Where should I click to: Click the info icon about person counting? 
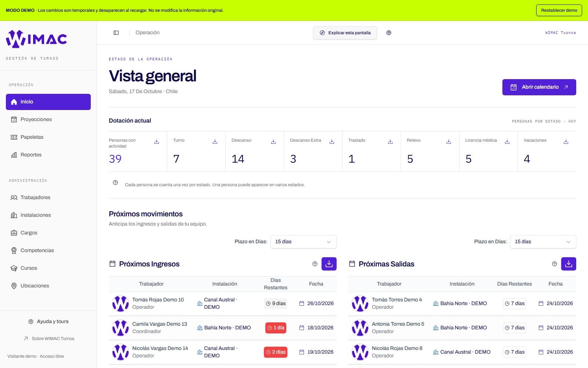pyautogui.click(x=115, y=183)
